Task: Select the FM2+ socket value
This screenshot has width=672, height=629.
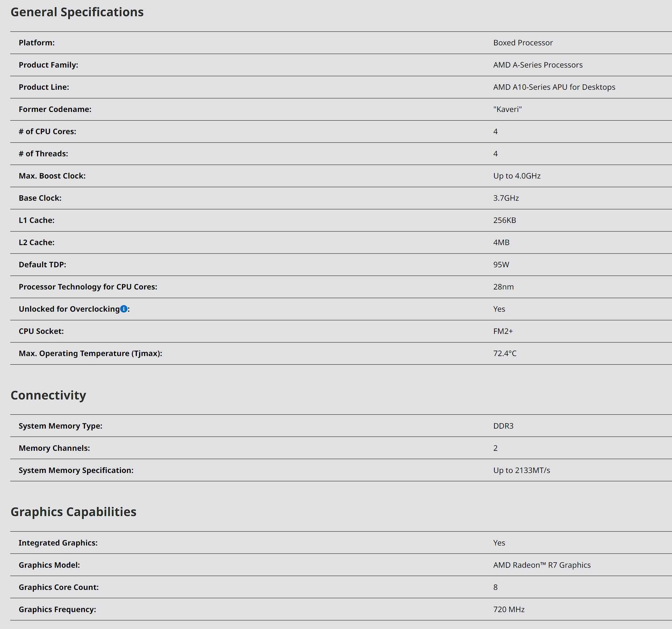Action: (x=503, y=331)
